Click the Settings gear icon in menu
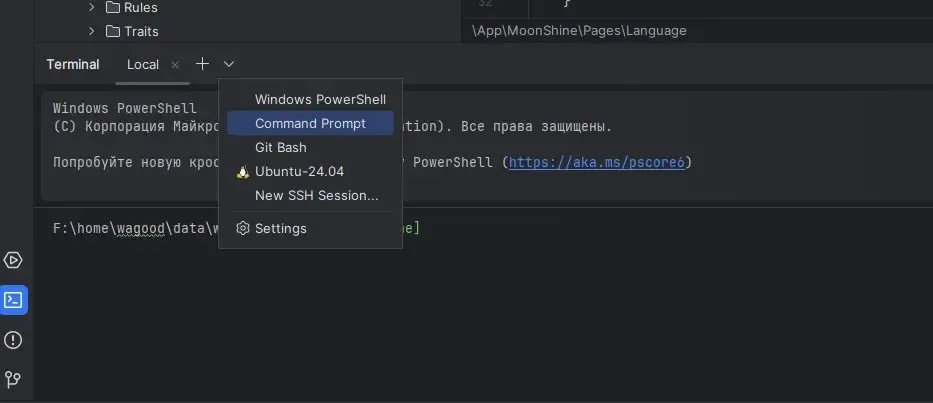 (x=242, y=229)
